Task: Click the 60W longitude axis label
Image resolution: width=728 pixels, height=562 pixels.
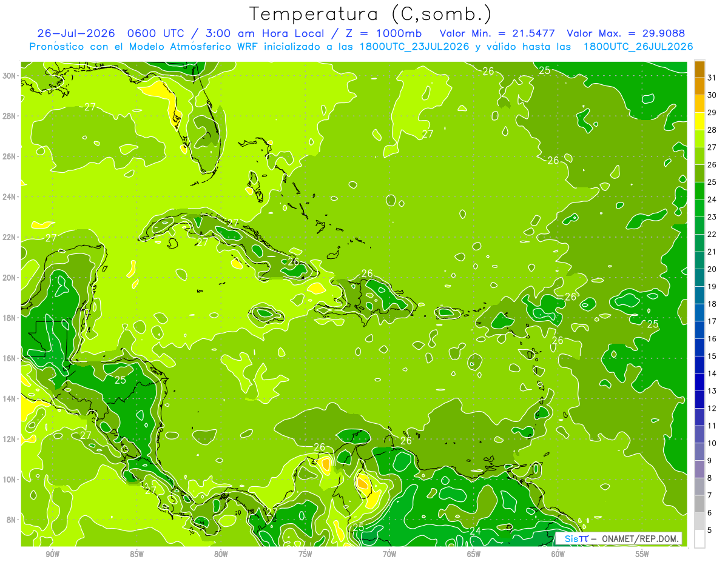Action: [x=558, y=554]
